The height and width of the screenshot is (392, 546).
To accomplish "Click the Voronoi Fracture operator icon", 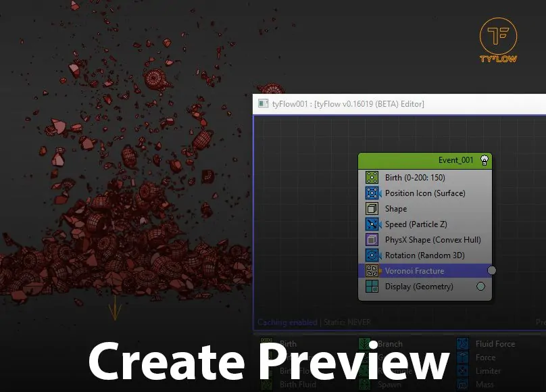I will (x=372, y=271).
